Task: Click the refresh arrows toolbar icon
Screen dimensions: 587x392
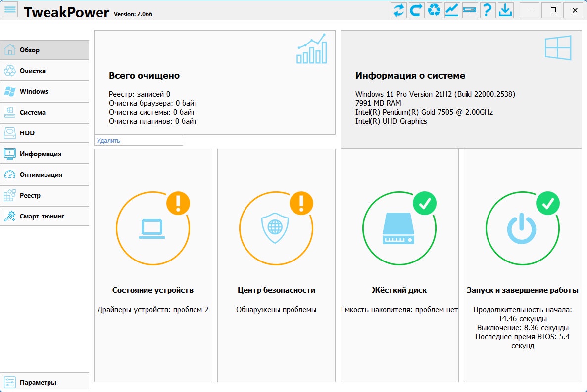Action: 399,10
